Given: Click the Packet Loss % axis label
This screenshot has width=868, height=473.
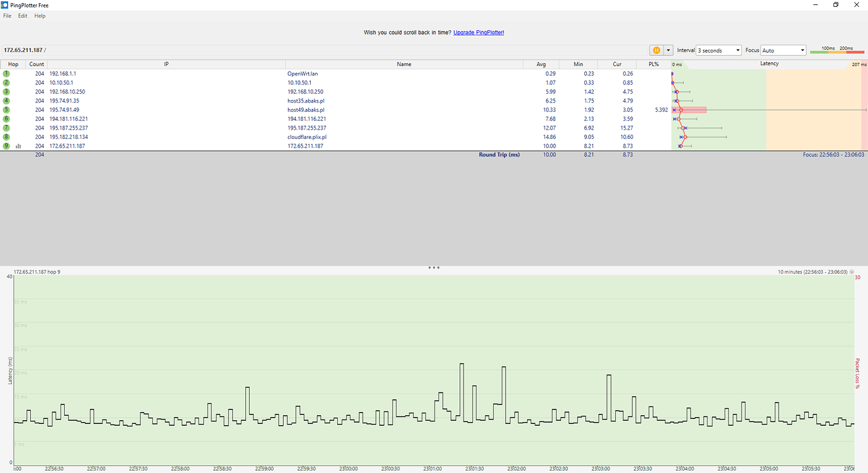Looking at the screenshot, I should point(857,374).
